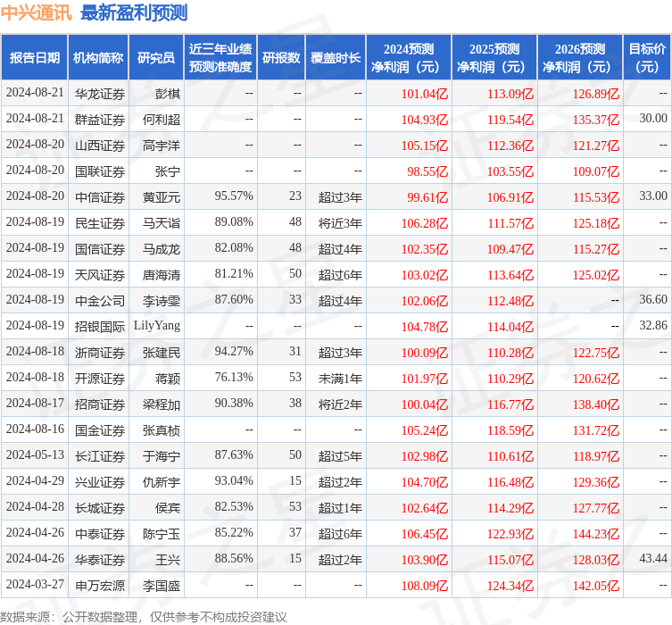Select the 中泰证券 institution cell

click(99, 534)
